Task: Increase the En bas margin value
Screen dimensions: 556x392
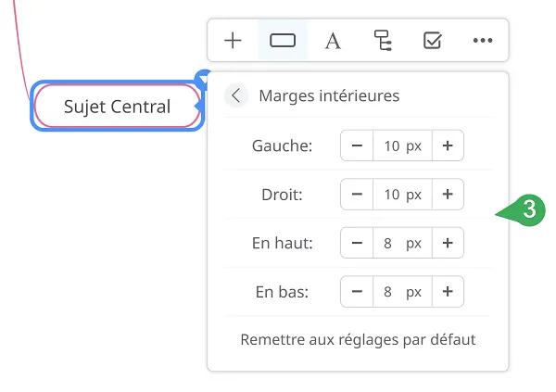Action: (x=448, y=291)
